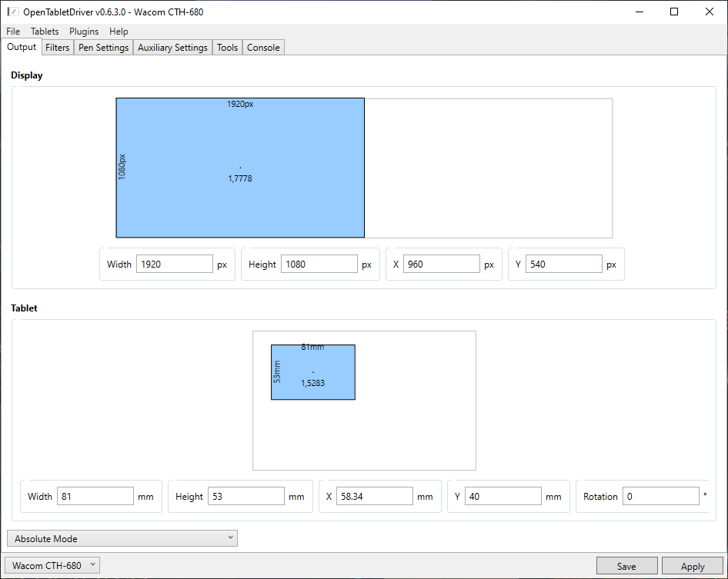Focus the display Height field
This screenshot has height=579, width=728.
click(319, 264)
